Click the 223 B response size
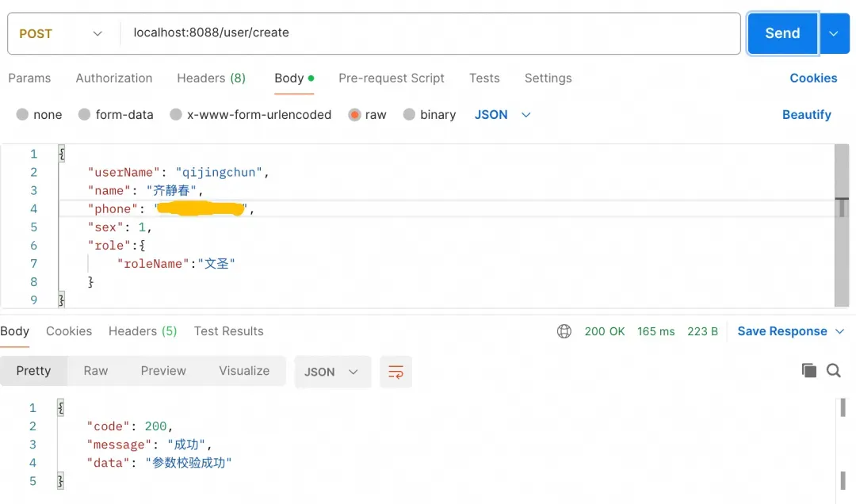856x504 pixels. click(702, 331)
